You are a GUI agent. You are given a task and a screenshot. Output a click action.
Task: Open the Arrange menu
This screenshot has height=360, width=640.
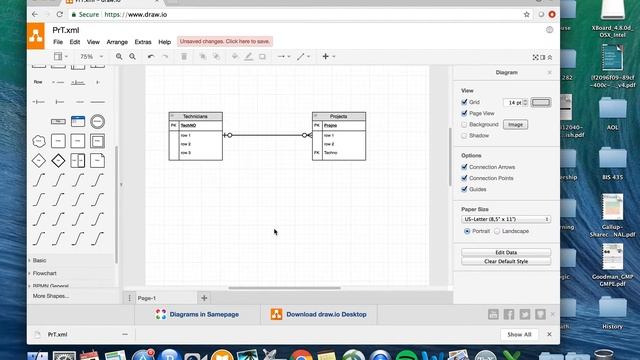coord(117,42)
